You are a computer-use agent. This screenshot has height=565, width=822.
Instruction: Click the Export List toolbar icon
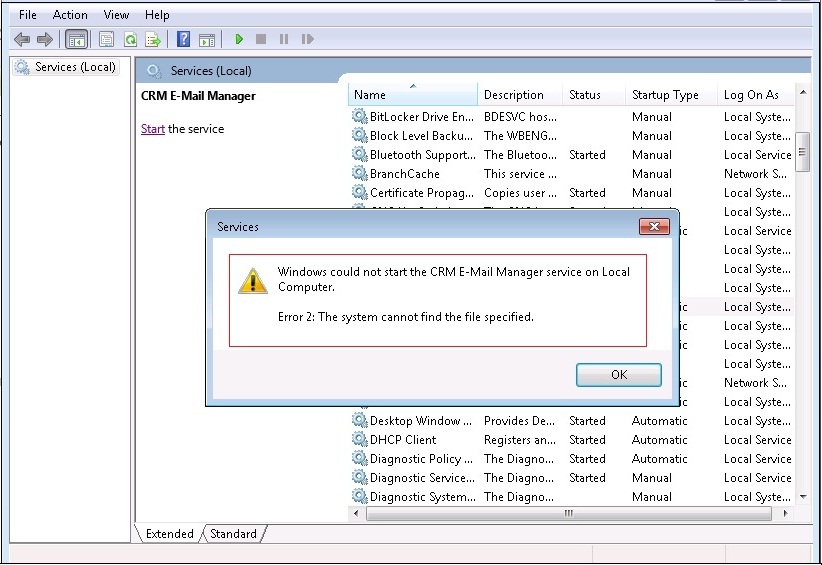pos(153,39)
